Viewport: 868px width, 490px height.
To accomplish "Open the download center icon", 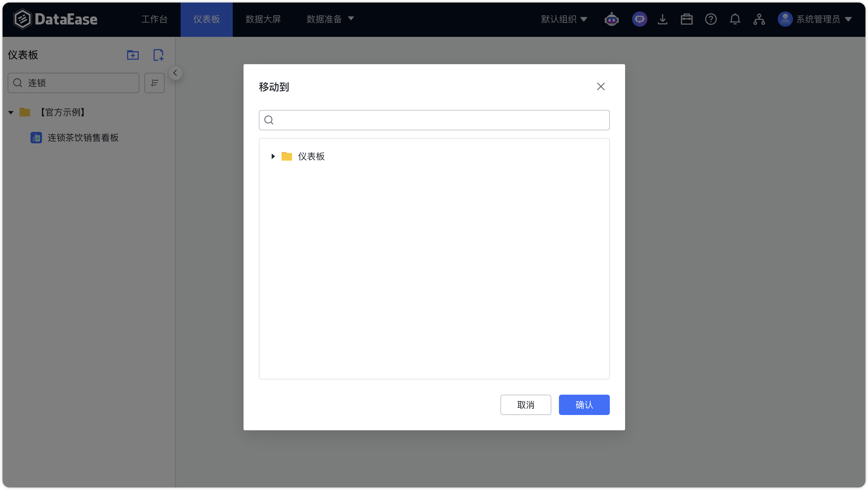I will point(663,19).
